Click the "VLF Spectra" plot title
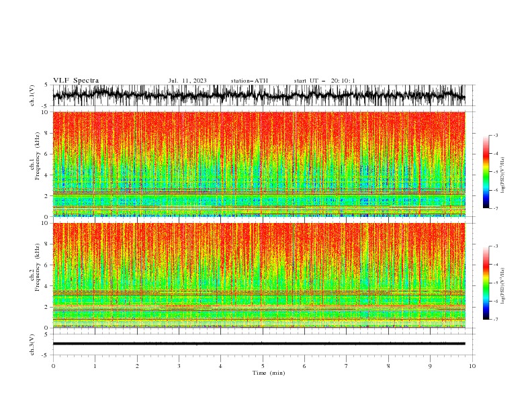532x411 pixels. [76, 81]
